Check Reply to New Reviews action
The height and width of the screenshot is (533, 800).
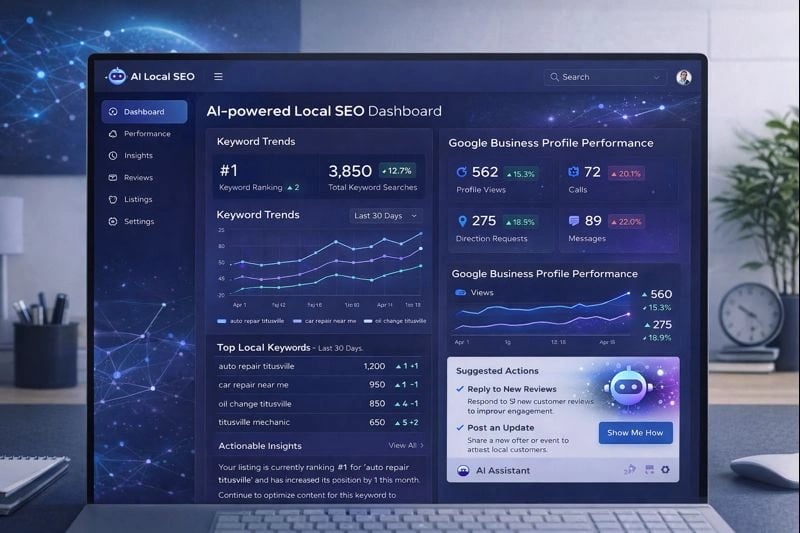tap(460, 389)
